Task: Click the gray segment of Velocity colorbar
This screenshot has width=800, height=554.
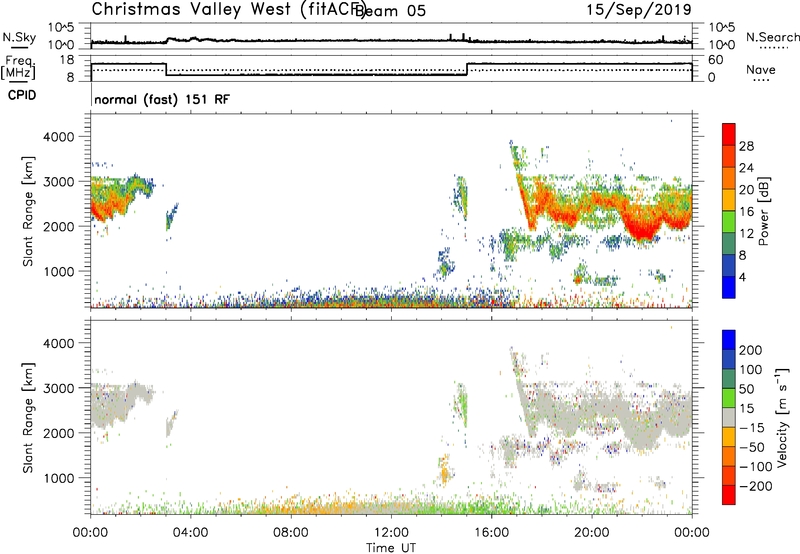Action: [x=729, y=418]
